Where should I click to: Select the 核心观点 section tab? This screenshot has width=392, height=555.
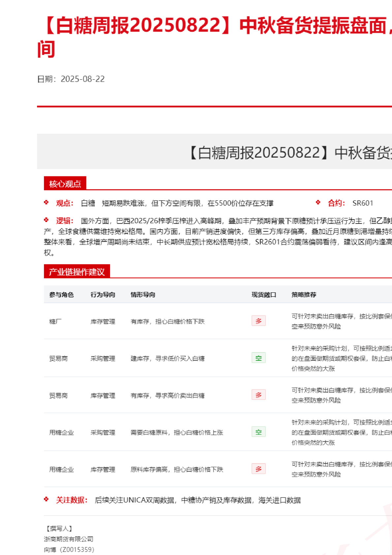point(65,184)
